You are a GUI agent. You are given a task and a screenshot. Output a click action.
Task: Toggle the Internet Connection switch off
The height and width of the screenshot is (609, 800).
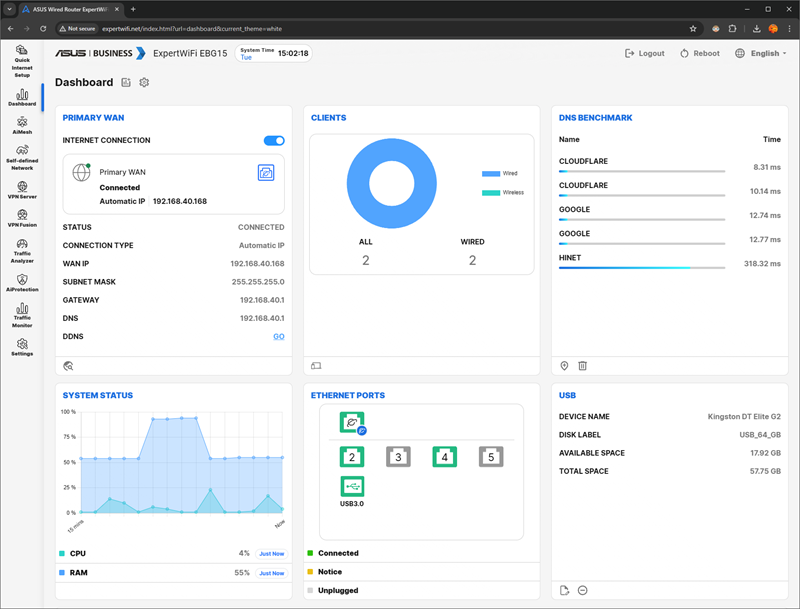click(273, 141)
